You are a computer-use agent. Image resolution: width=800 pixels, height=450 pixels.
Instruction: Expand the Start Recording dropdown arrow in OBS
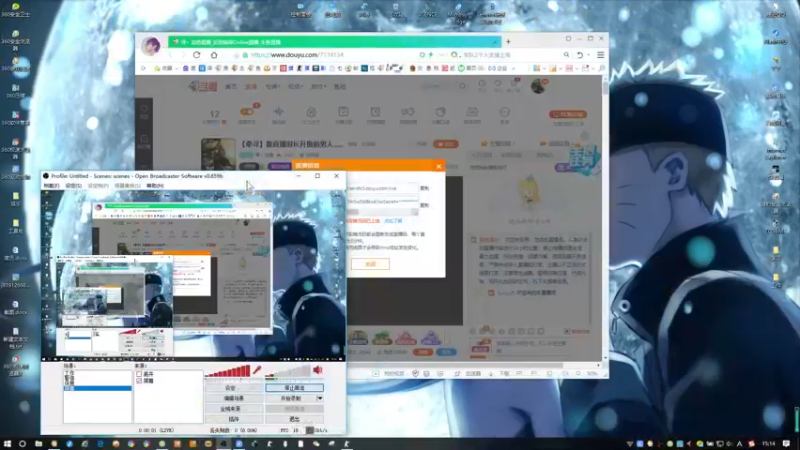coord(319,398)
